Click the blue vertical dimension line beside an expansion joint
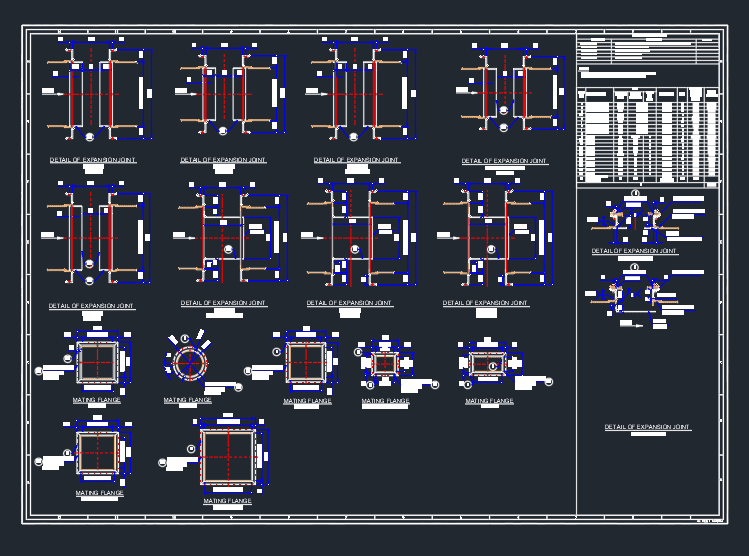749x556 pixels. click(151, 94)
